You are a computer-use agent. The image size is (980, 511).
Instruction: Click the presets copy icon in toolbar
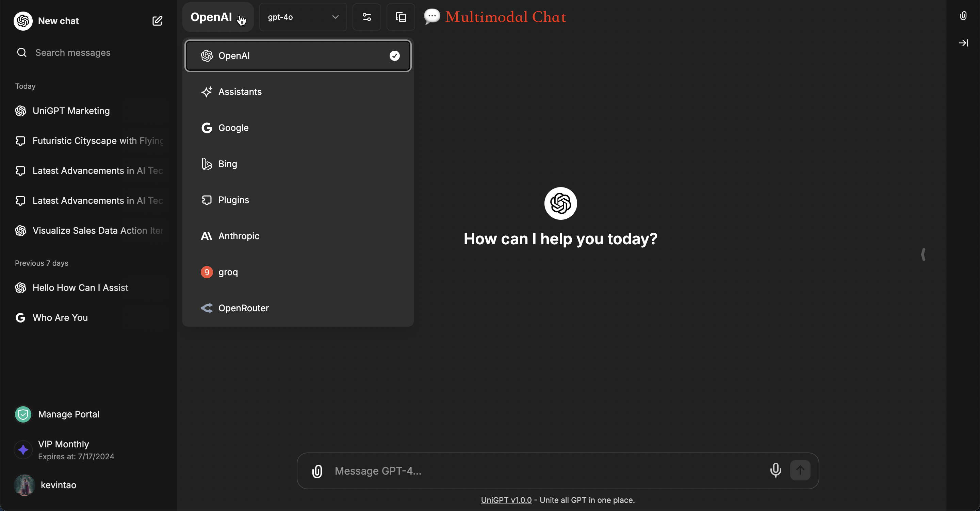(401, 17)
